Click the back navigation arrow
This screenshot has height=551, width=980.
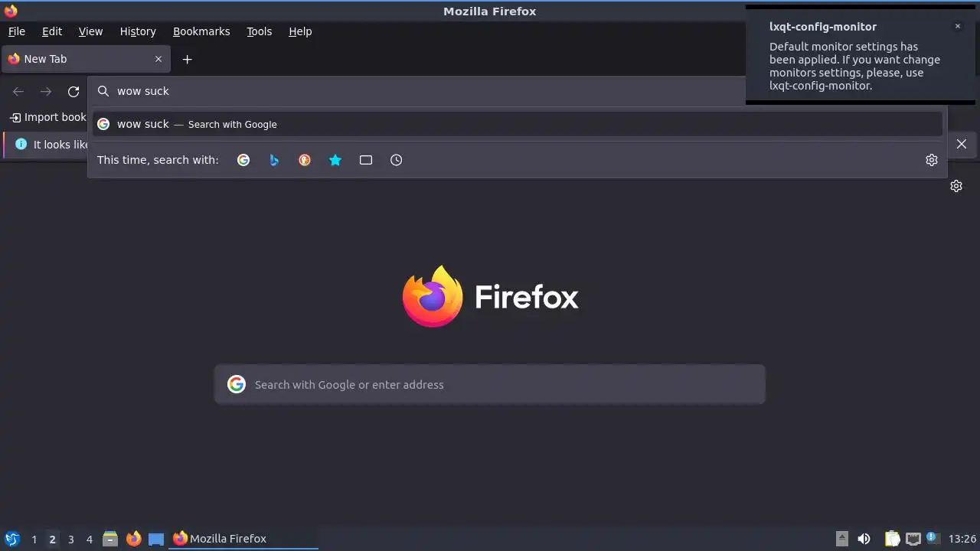click(18, 92)
